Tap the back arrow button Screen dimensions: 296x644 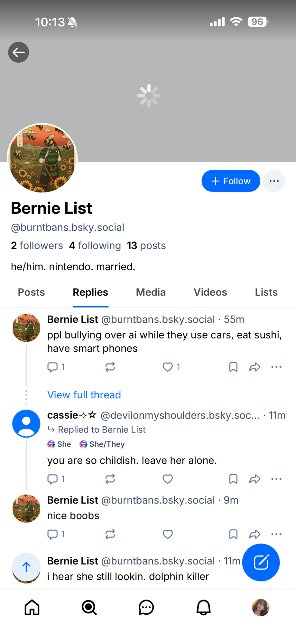pyautogui.click(x=19, y=52)
